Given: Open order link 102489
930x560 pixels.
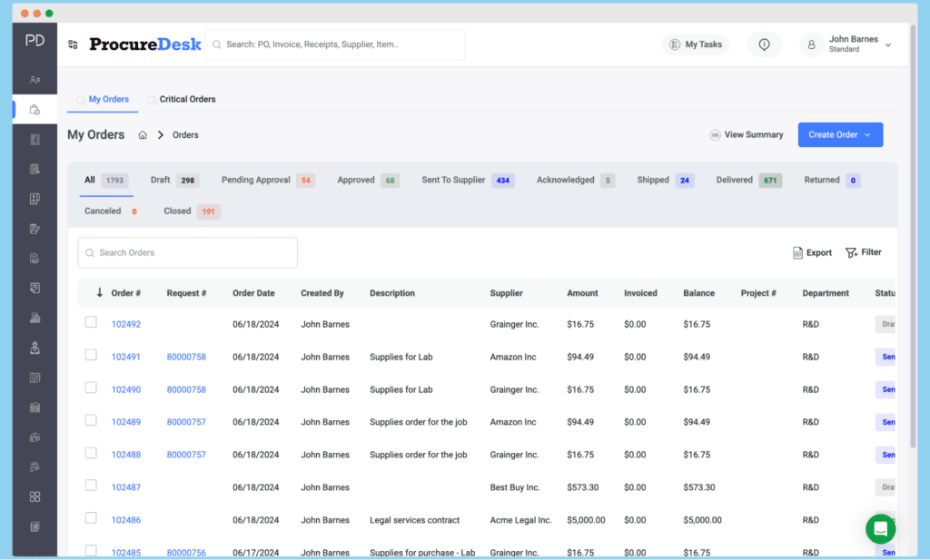Looking at the screenshot, I should (x=126, y=422).
